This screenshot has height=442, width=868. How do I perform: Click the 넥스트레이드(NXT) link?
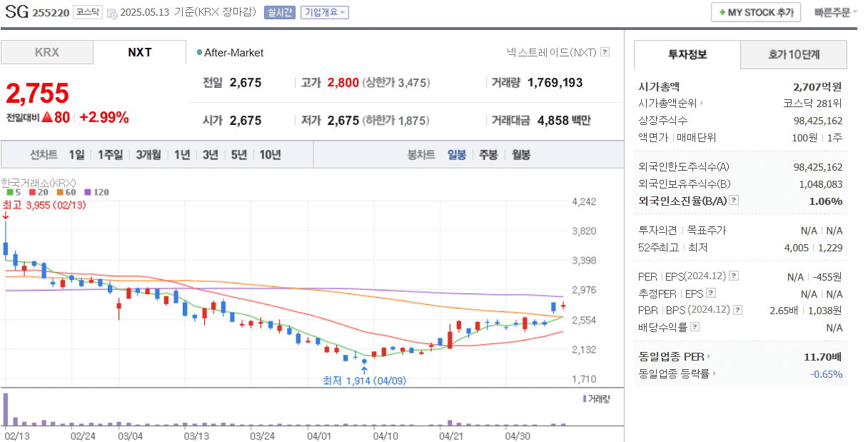point(551,53)
